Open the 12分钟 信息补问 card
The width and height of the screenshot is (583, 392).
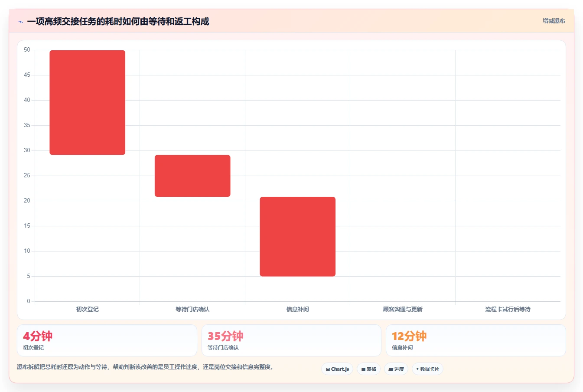(476, 340)
